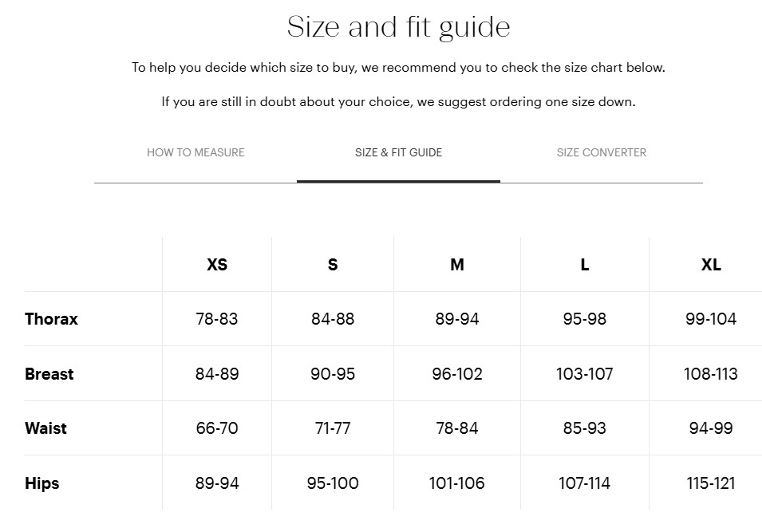This screenshot has width=762, height=532.
Task: Select the XL hips value 115-121
Action: tap(711, 483)
